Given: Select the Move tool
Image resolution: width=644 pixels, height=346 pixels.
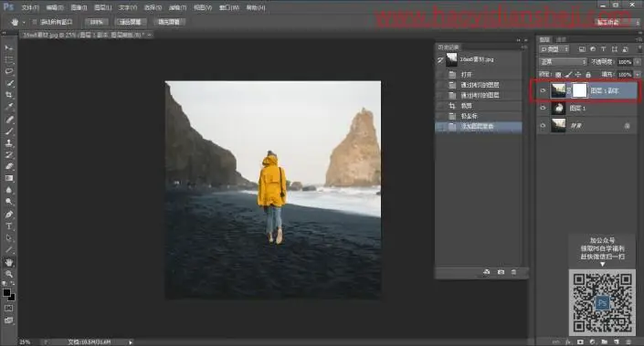Looking at the screenshot, I should point(8,48).
